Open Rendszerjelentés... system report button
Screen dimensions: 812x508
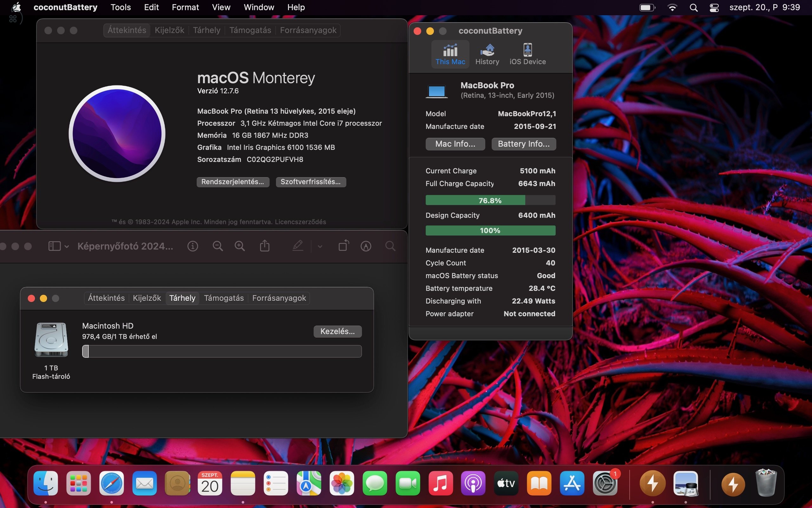pos(233,182)
